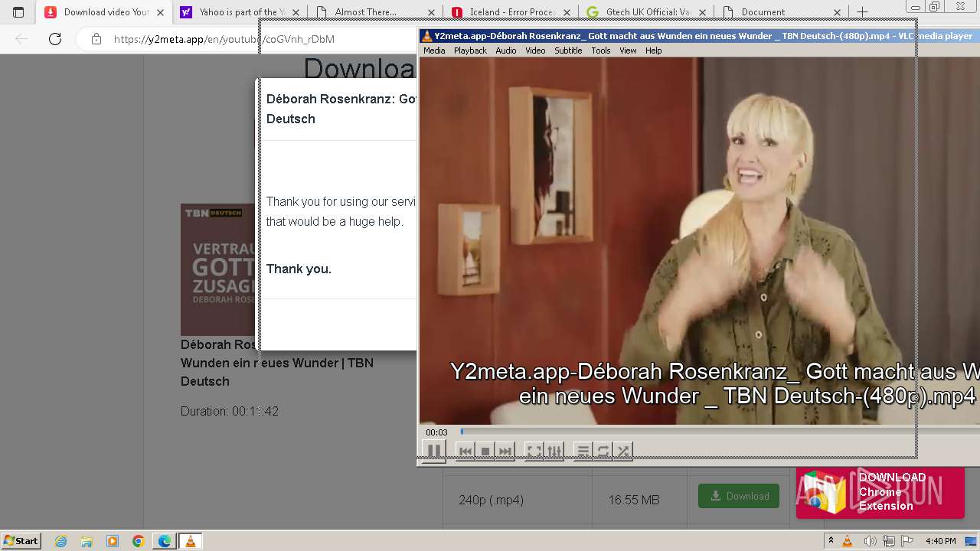Close the Almost There browser tab
Screen dimensions: 980x551
[x=431, y=12]
